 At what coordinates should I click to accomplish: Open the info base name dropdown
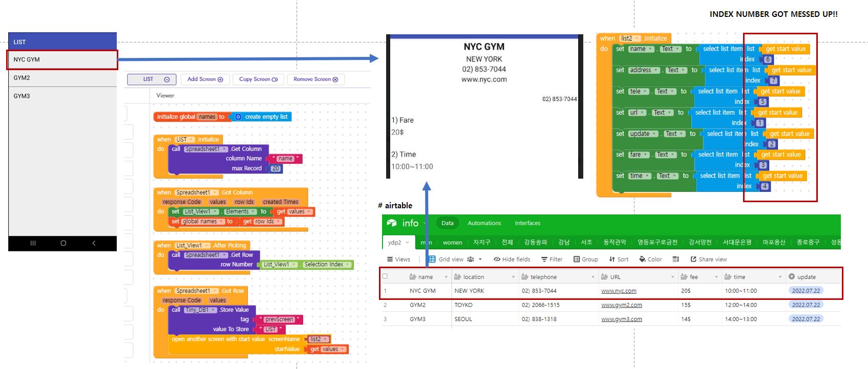(425, 224)
